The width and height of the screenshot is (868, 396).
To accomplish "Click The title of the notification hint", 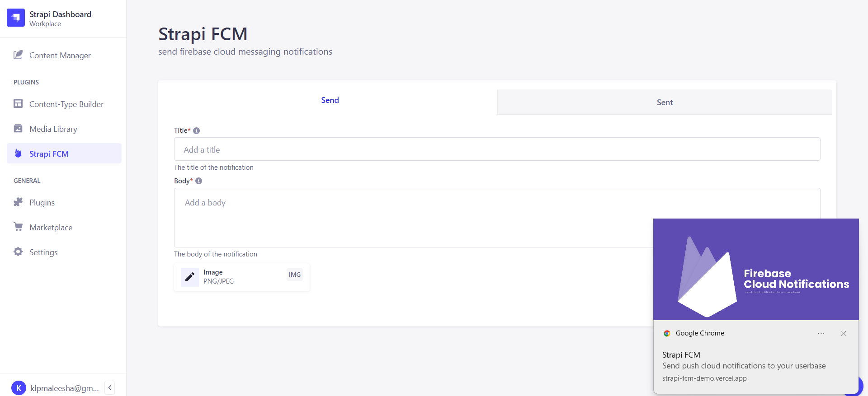I will (x=214, y=168).
